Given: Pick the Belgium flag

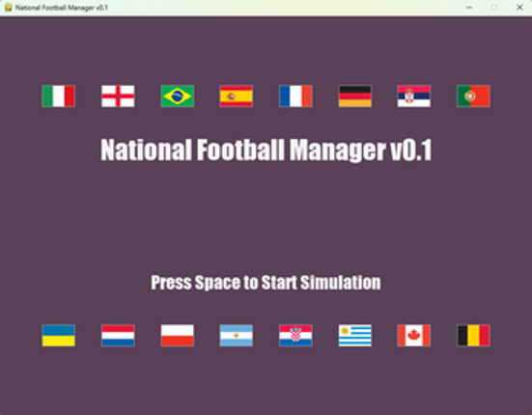Looking at the screenshot, I should (473, 335).
